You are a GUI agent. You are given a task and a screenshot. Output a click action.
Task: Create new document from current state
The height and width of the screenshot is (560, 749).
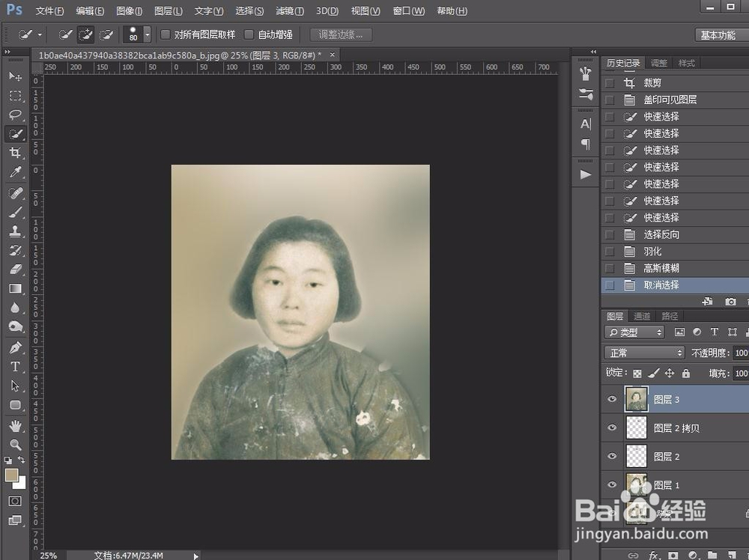point(708,302)
